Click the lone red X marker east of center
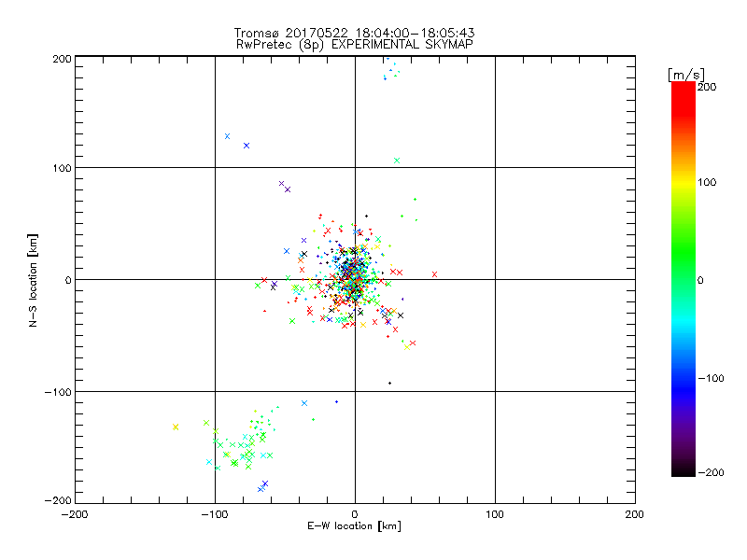 point(434,274)
